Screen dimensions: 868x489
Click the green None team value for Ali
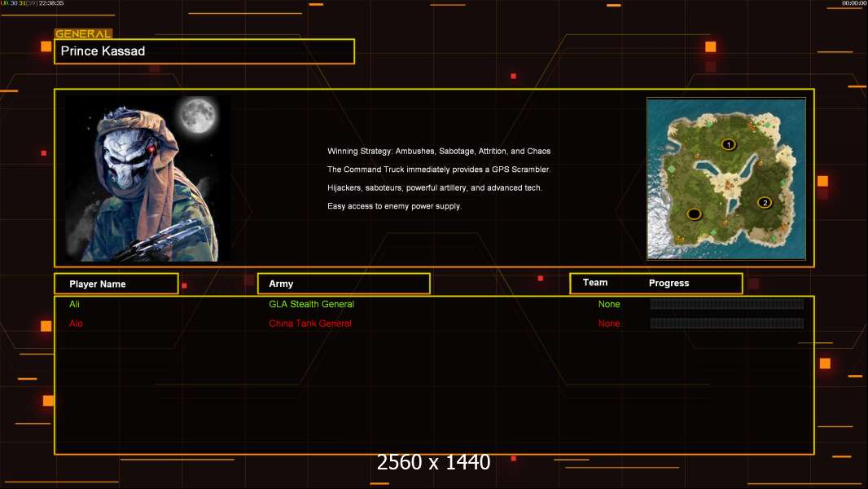click(609, 304)
